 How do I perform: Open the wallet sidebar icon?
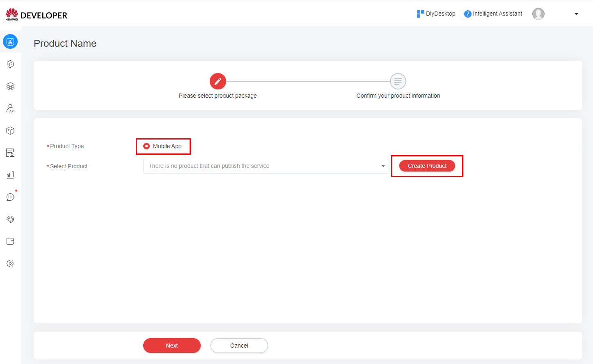(x=10, y=241)
